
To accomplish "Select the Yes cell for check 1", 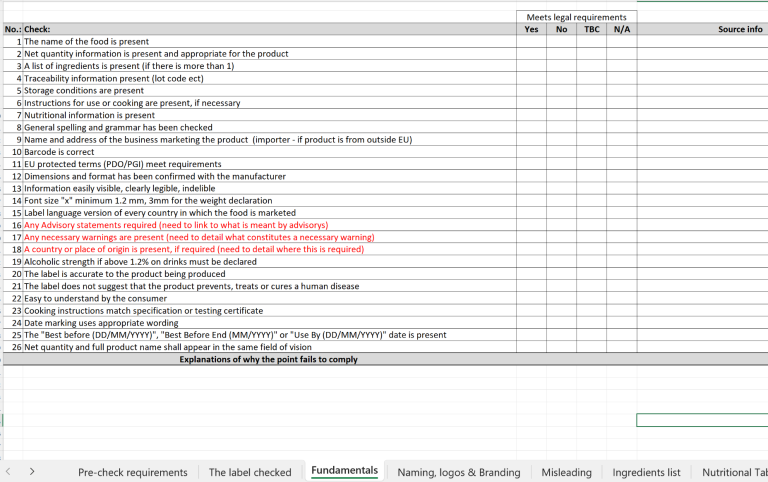I will coord(531,41).
